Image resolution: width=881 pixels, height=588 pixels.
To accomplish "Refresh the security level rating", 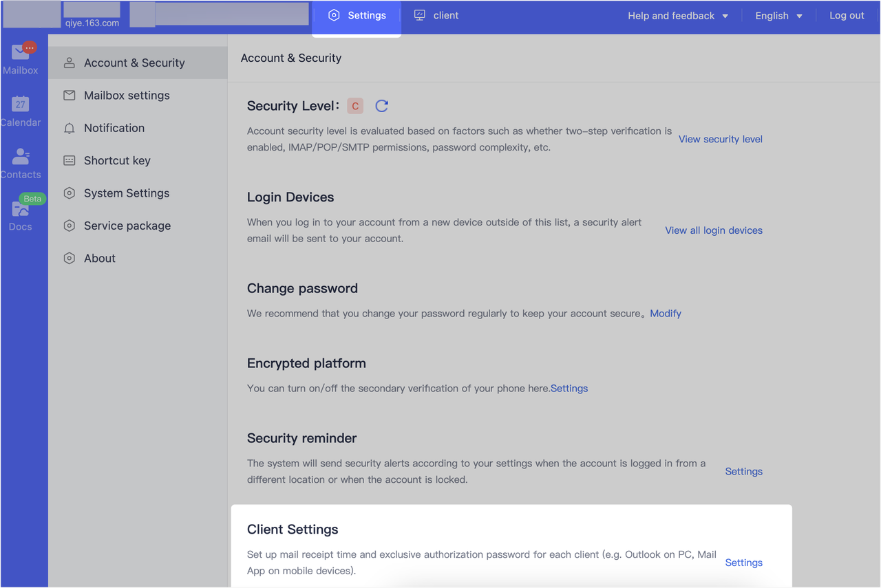I will 381,105.
